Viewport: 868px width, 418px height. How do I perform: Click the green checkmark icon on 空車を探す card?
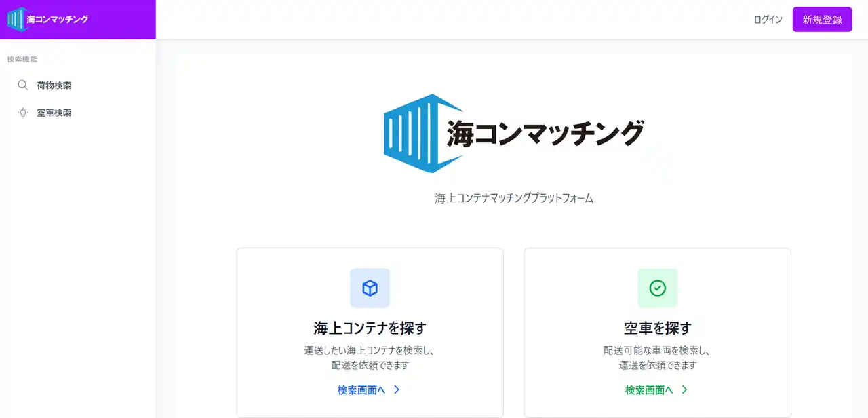pyautogui.click(x=657, y=288)
